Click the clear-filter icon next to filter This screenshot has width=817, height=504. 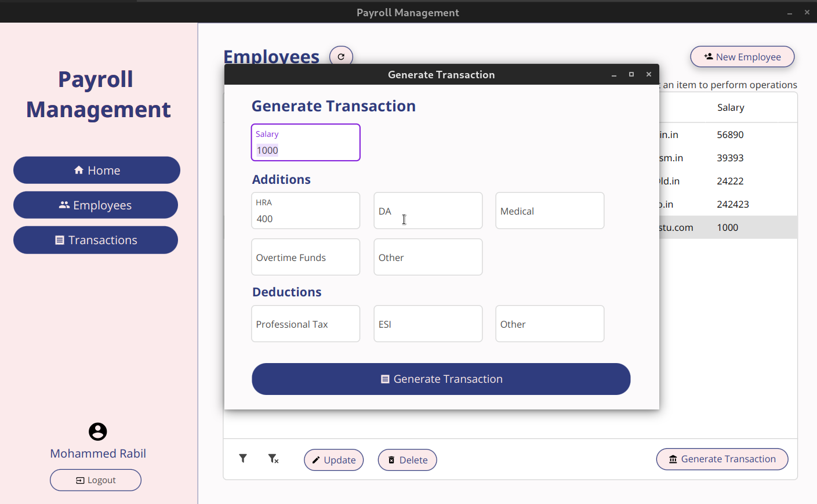click(273, 458)
